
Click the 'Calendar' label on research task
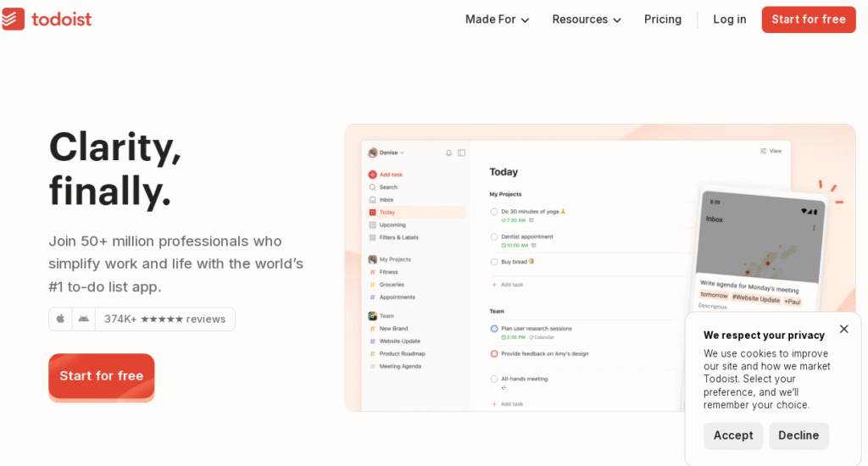542,337
